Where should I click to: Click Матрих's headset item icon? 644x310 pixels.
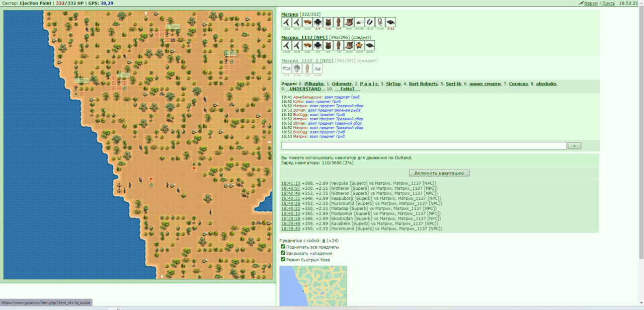[x=380, y=22]
